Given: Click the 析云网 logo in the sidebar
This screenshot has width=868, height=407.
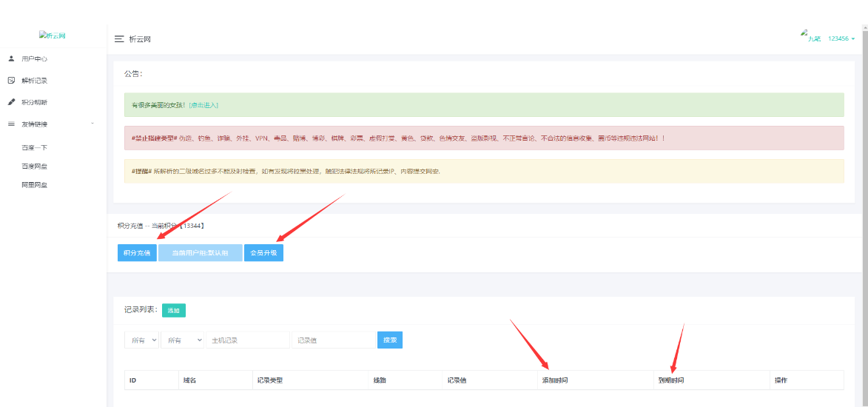Looking at the screenshot, I should click(x=53, y=35).
